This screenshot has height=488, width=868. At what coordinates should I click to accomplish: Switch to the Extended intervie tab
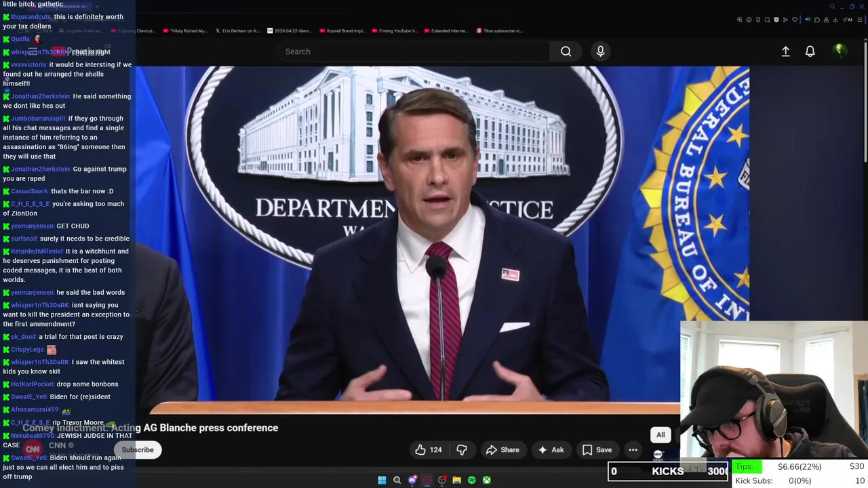click(446, 30)
